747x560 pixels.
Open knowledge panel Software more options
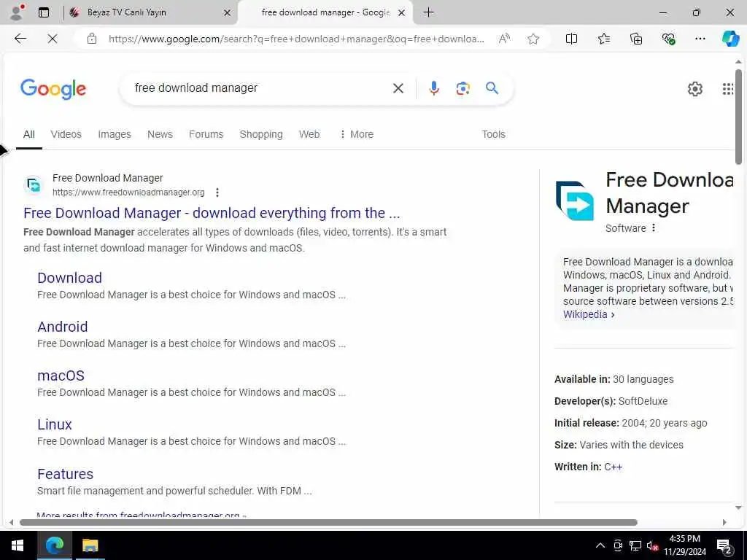654,228
